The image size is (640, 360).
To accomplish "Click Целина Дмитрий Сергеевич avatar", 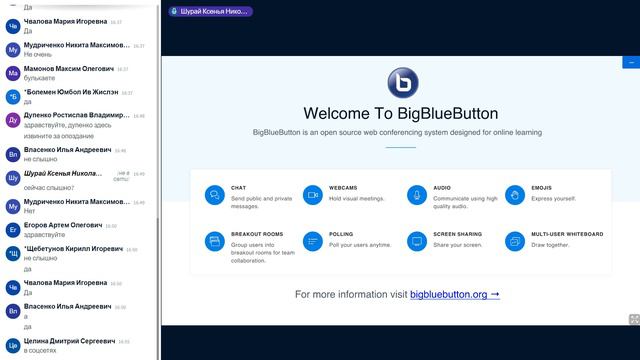I will point(13,346).
